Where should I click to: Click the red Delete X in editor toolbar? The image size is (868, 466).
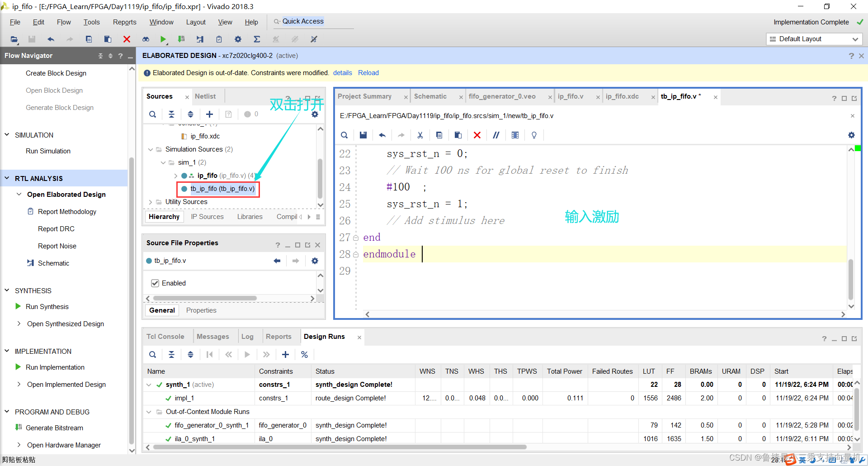[x=477, y=135]
